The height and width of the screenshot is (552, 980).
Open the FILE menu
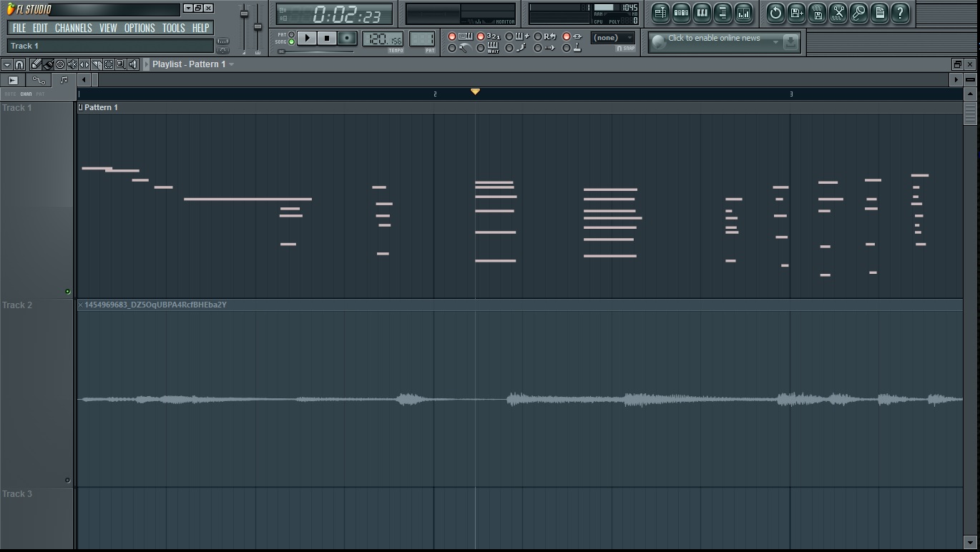click(19, 28)
